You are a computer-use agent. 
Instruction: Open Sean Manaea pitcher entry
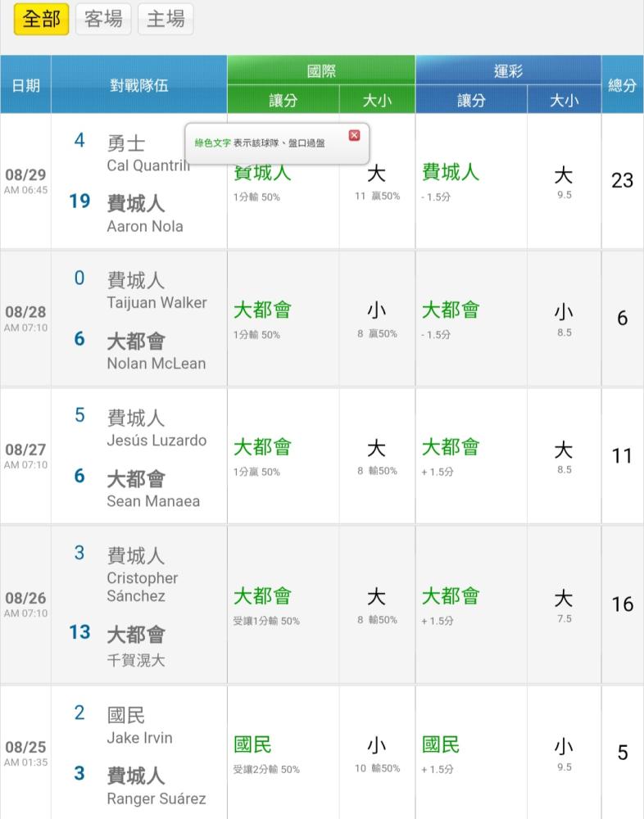click(x=153, y=501)
